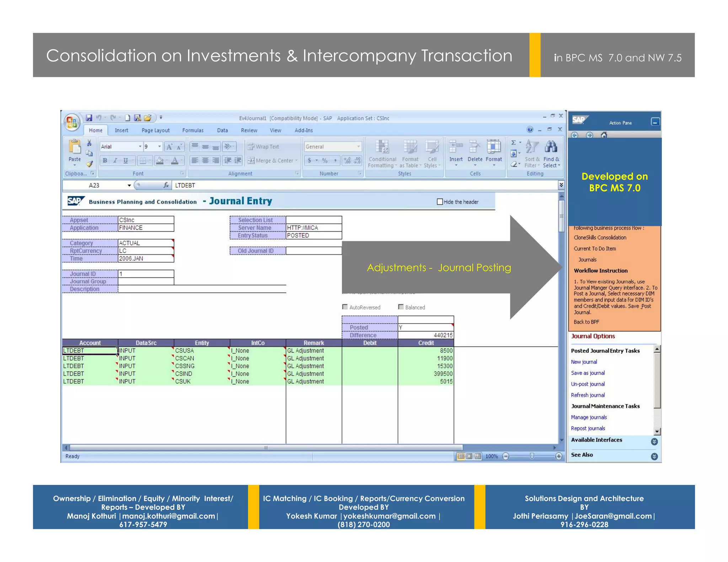Open the Find & Select dropdown arrow
Image resolution: width=728 pixels, height=562 pixels.
tap(559, 166)
